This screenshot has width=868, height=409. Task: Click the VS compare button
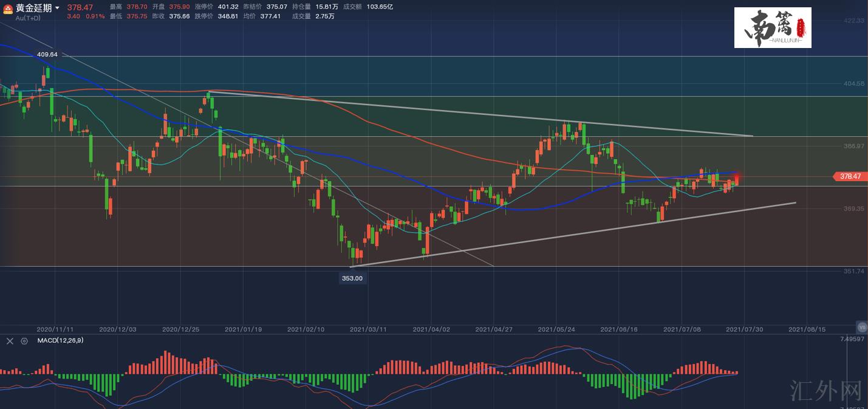861,326
